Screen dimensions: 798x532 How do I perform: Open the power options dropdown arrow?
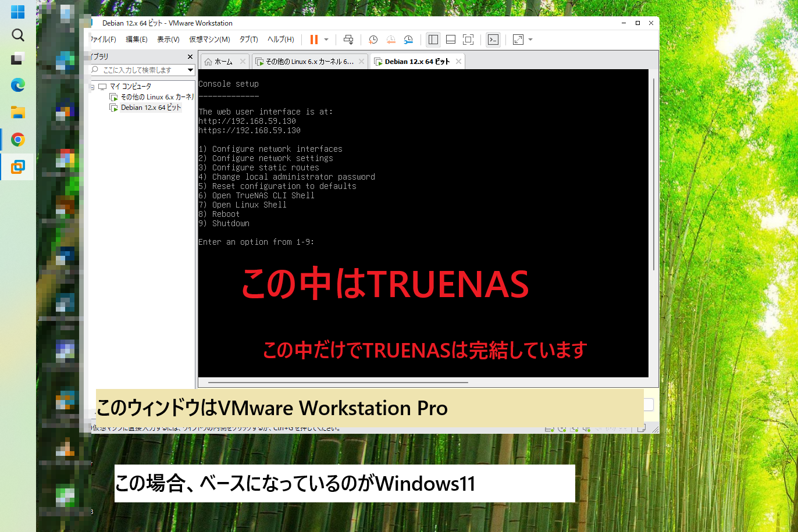click(326, 40)
